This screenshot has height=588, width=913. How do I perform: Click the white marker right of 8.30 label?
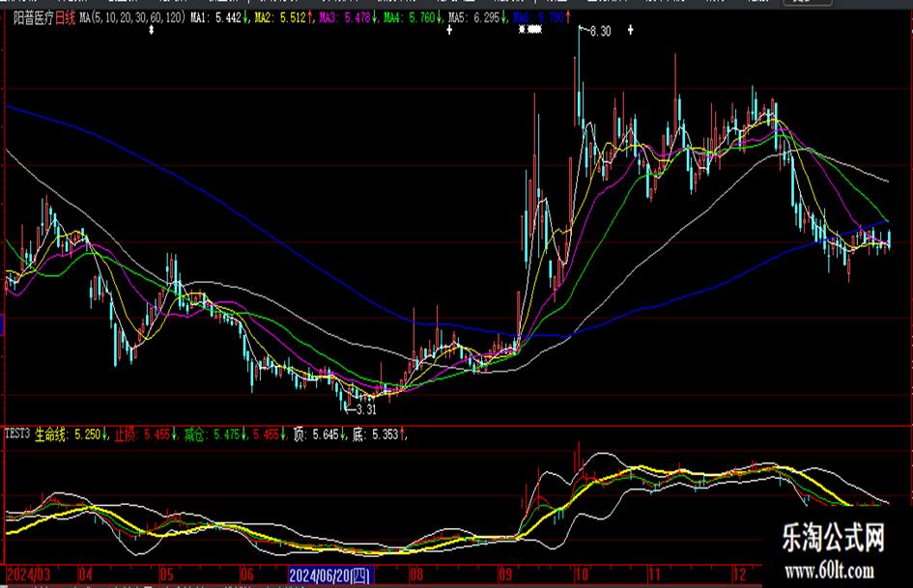coord(631,31)
